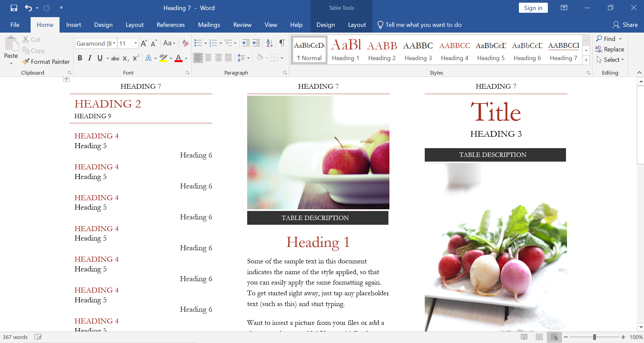Click the Sign in button
The image size is (644, 343).
coord(533,8)
